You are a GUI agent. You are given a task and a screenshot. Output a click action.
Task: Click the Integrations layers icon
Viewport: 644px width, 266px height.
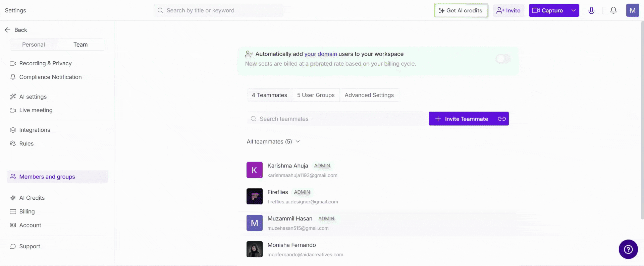(13, 130)
